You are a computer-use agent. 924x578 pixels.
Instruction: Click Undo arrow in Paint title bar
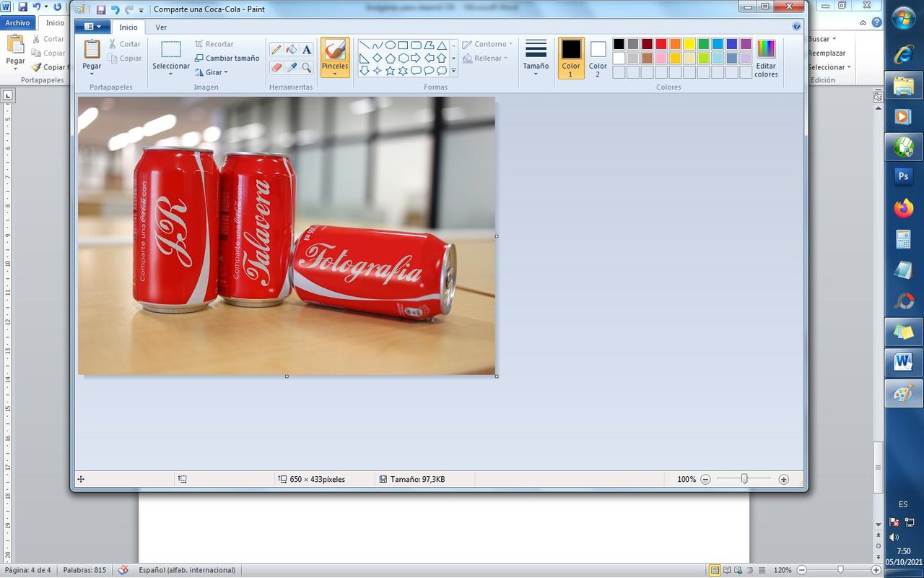point(115,9)
